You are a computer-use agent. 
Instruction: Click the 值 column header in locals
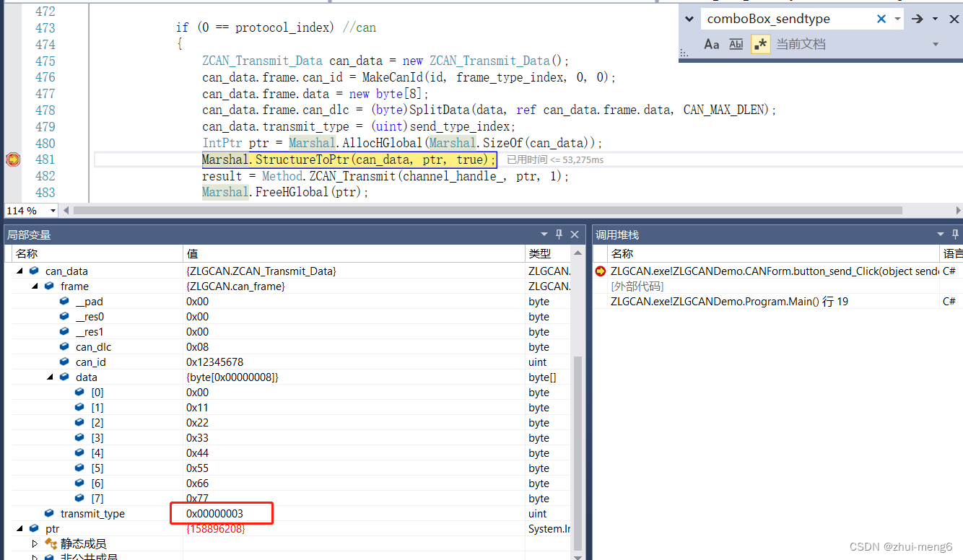(x=354, y=253)
